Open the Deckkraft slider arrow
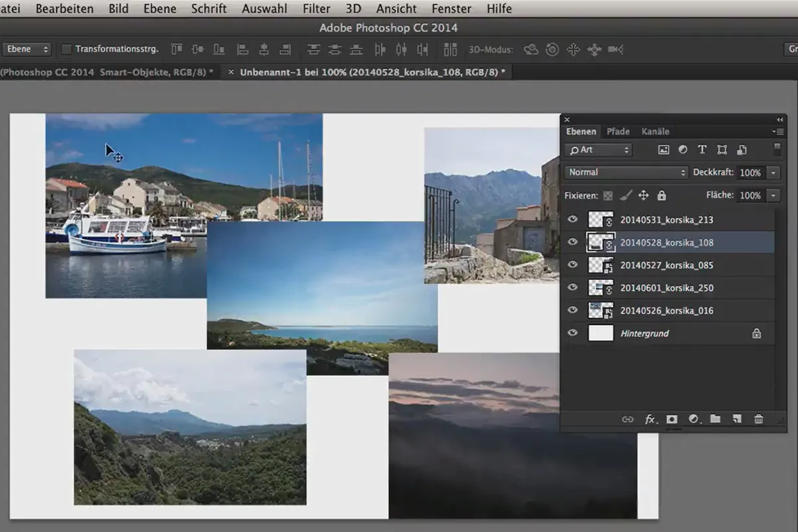This screenshot has width=798, height=532. [773, 172]
